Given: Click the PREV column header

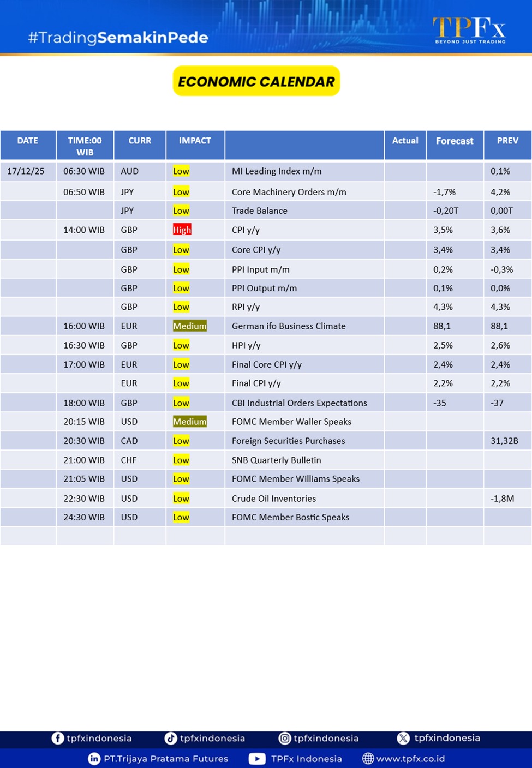Looking at the screenshot, I should [507, 141].
